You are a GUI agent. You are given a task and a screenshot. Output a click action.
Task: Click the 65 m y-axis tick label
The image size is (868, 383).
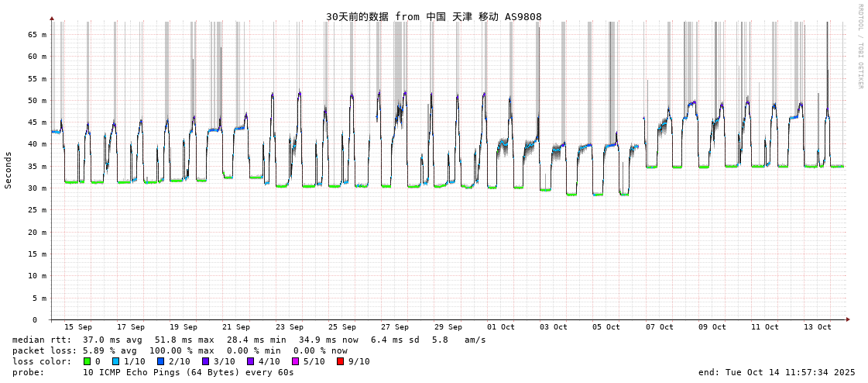(x=37, y=34)
